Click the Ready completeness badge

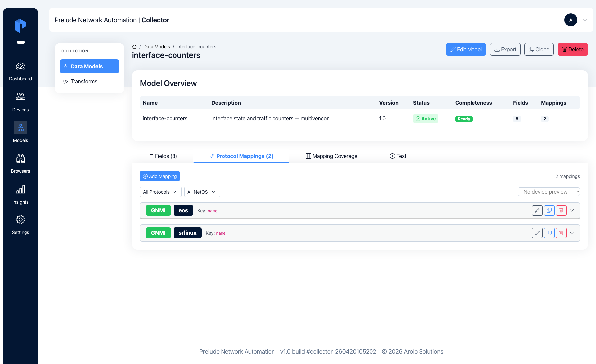[464, 119]
